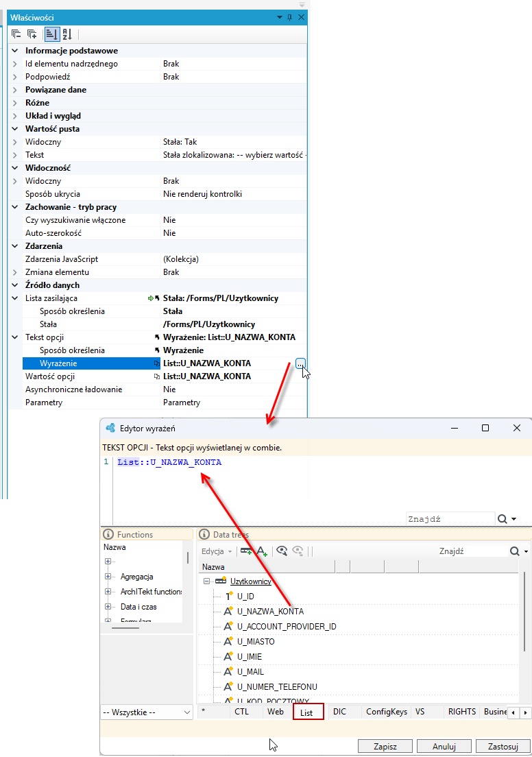Viewport: 532px width, 757px height.
Task: Select the U_ID tree item
Action: coord(245,597)
